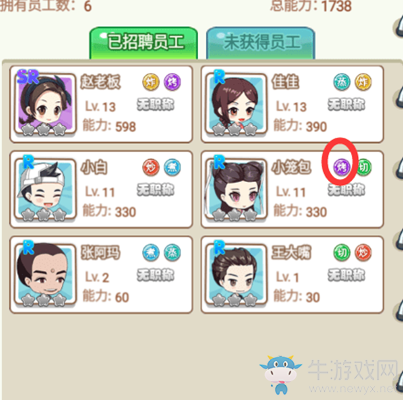
Task: Select 赵老板's SR portrait
Action: pyautogui.click(x=45, y=104)
